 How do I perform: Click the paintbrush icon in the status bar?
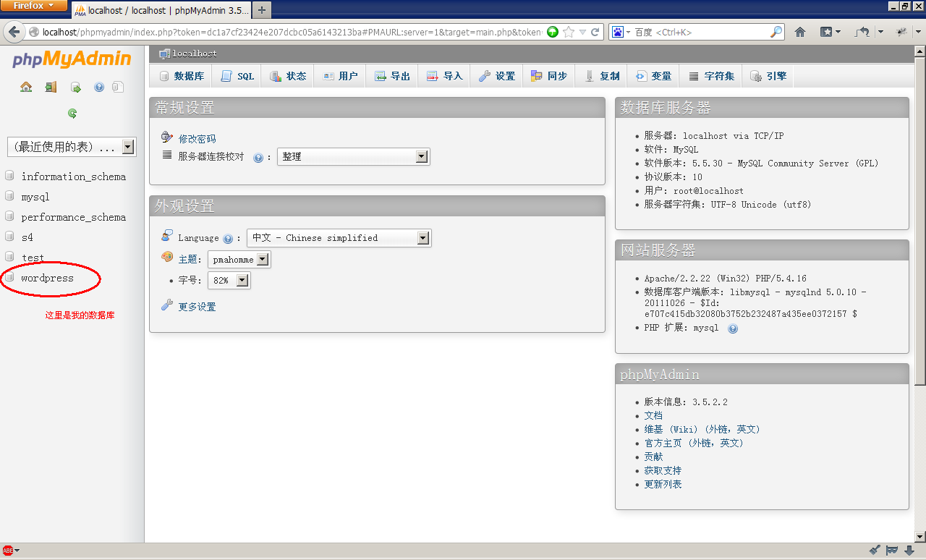[x=874, y=551]
